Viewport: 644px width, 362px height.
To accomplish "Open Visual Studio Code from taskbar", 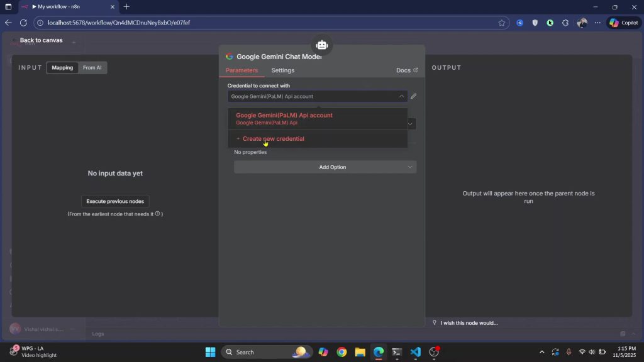I will (415, 352).
